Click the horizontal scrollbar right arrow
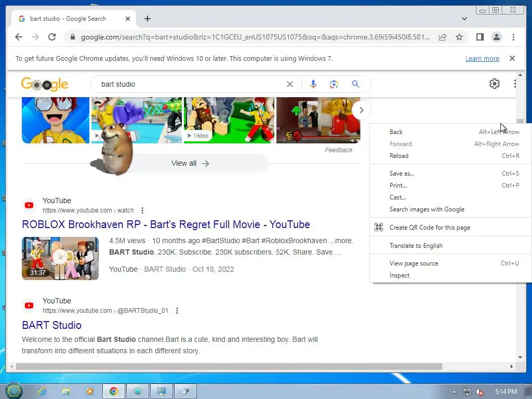 [x=512, y=366]
